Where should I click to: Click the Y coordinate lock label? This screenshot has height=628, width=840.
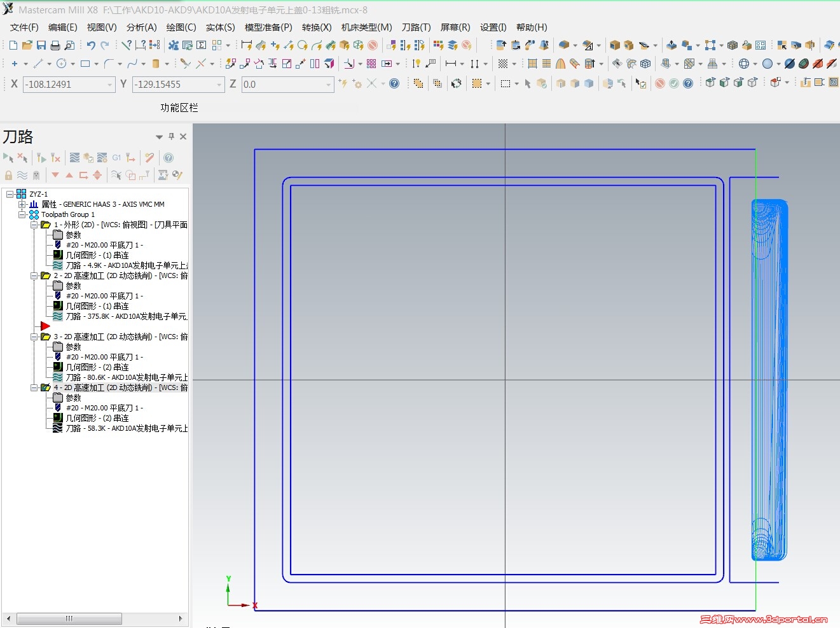point(123,84)
